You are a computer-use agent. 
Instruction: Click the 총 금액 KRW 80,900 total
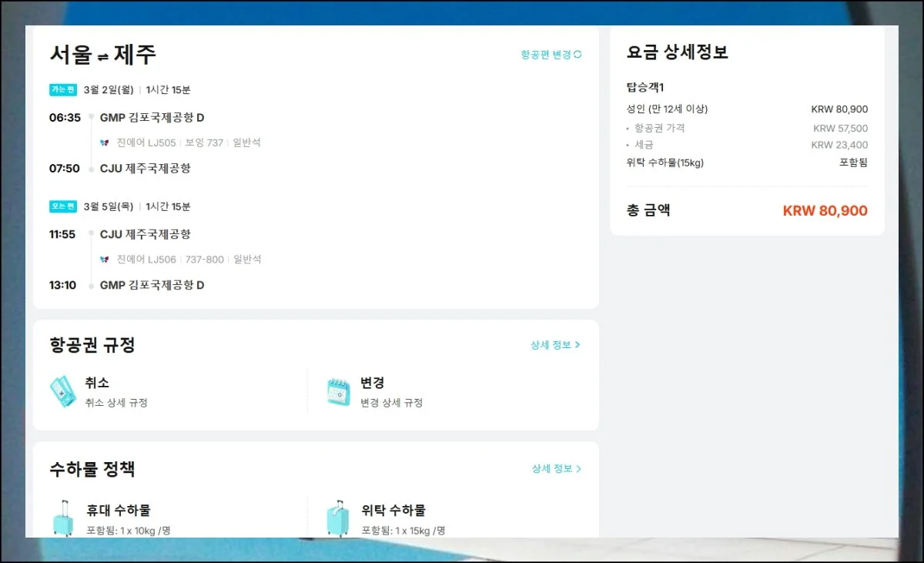click(x=825, y=211)
